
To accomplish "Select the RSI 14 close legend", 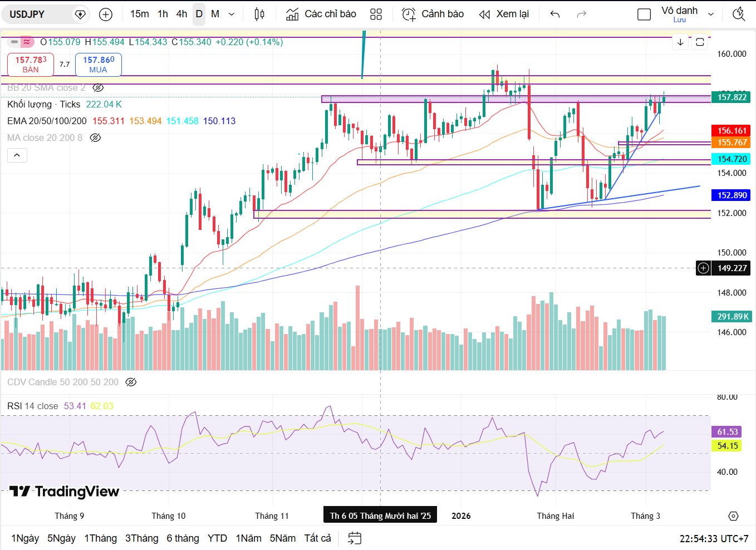I will [x=32, y=406].
